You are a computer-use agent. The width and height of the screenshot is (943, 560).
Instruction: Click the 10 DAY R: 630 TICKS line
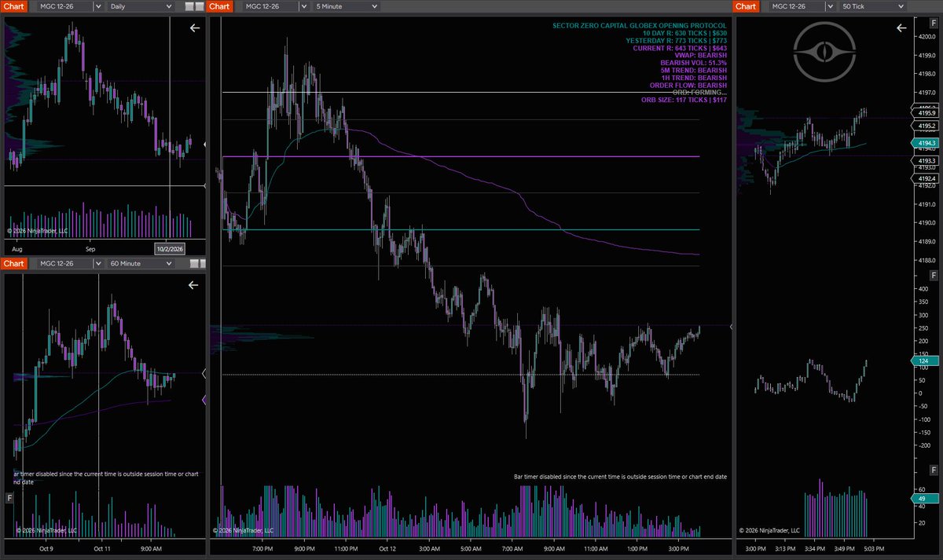(684, 34)
